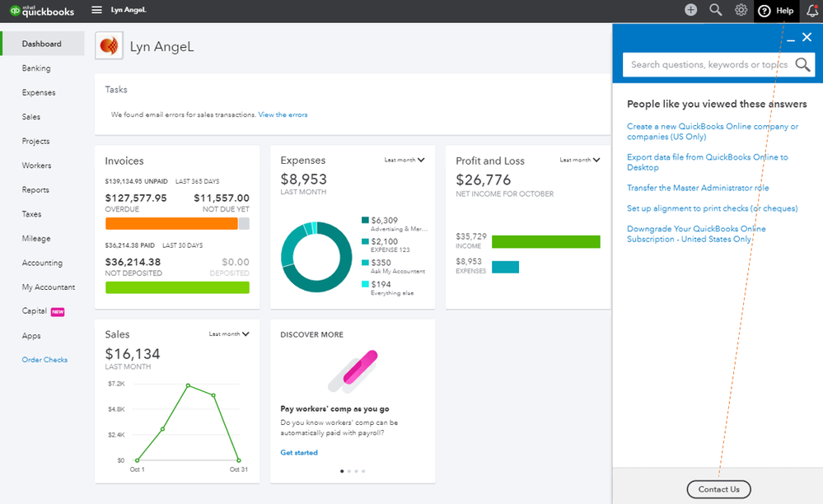
Task: Click the QuickBooks logo icon
Action: pyautogui.click(x=15, y=11)
